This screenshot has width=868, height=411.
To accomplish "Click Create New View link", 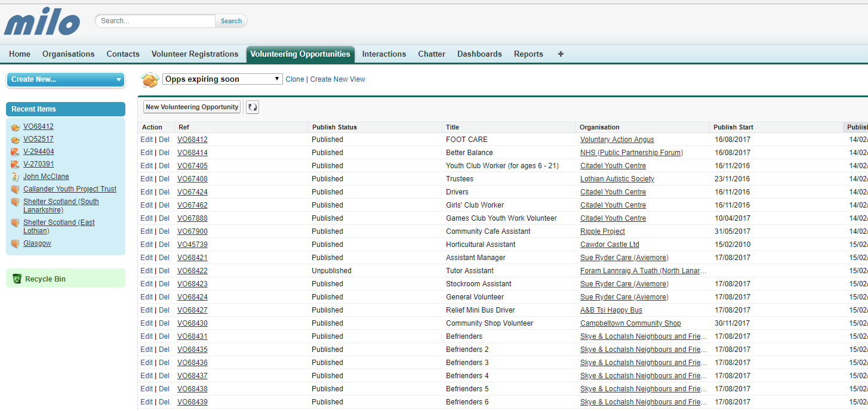I will 338,79.
